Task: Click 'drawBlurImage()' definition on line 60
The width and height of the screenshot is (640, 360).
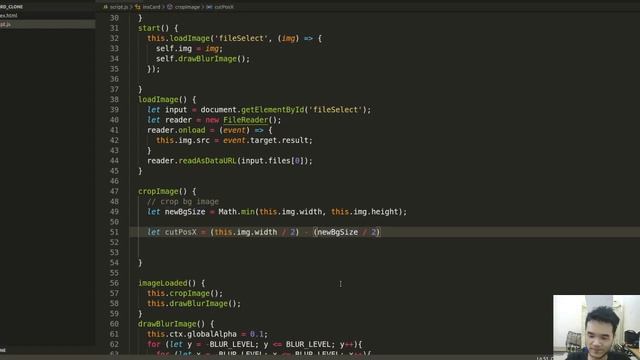Action: tap(171, 324)
